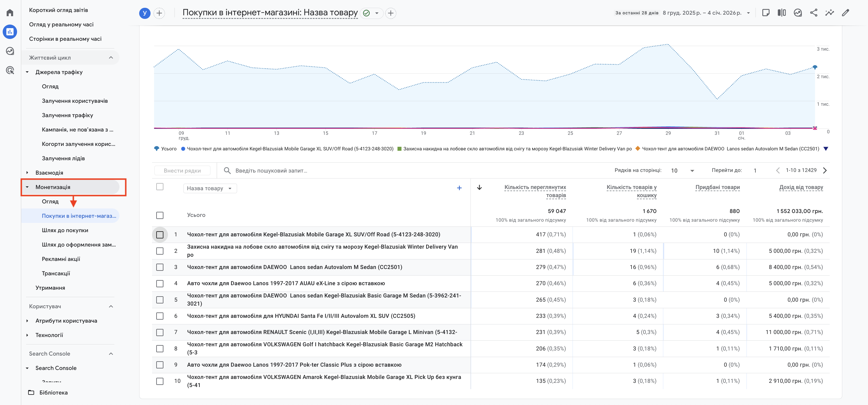Sort by Дохід від товару column
The height and width of the screenshot is (405, 868).
801,187
